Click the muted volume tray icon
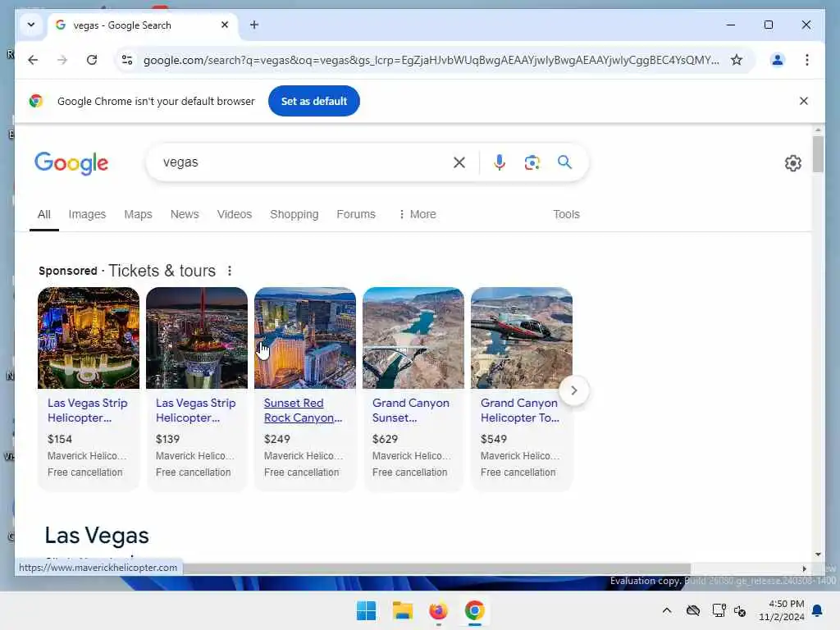The image size is (840, 630). (740, 610)
